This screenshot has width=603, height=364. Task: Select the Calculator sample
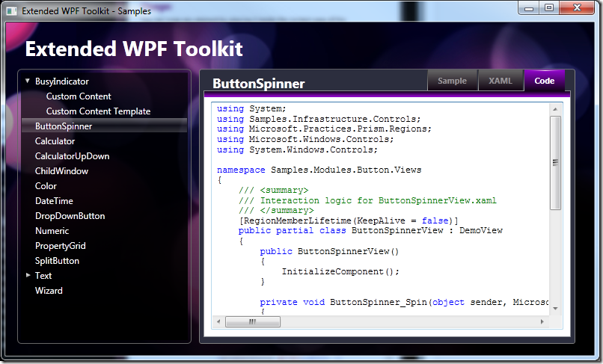pyautogui.click(x=55, y=141)
